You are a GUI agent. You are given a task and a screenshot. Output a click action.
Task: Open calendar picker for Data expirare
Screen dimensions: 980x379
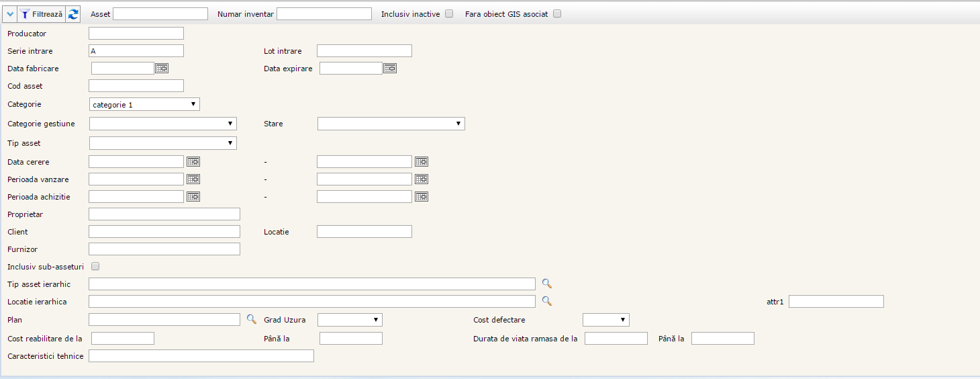pyautogui.click(x=390, y=68)
